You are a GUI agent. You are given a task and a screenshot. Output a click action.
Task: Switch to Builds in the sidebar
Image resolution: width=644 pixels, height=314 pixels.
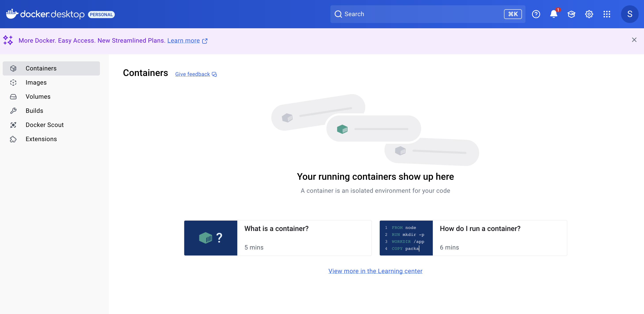click(x=51, y=111)
